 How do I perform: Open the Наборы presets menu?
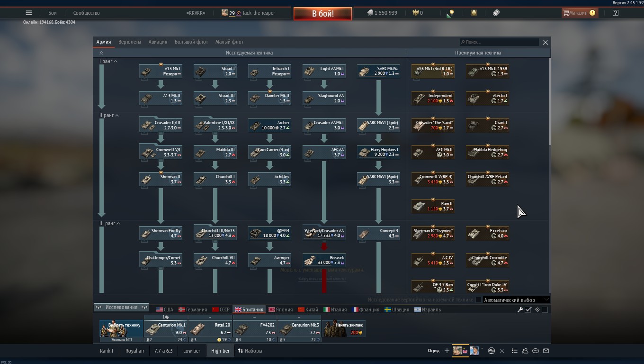(x=250, y=351)
